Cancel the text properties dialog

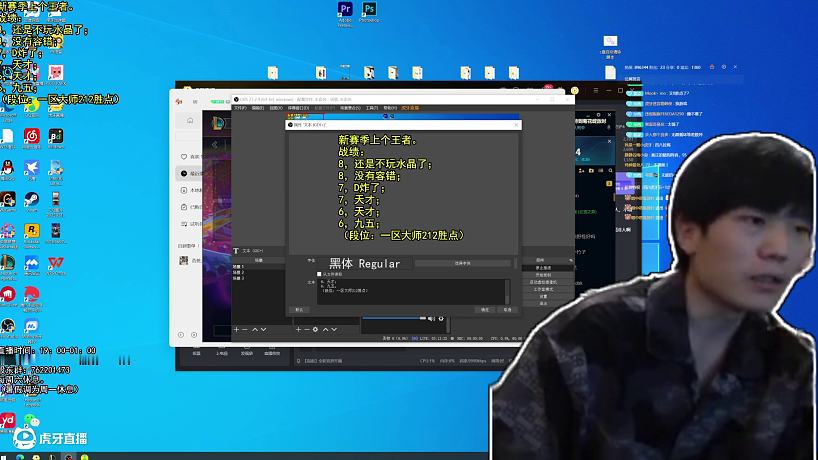coord(507,310)
